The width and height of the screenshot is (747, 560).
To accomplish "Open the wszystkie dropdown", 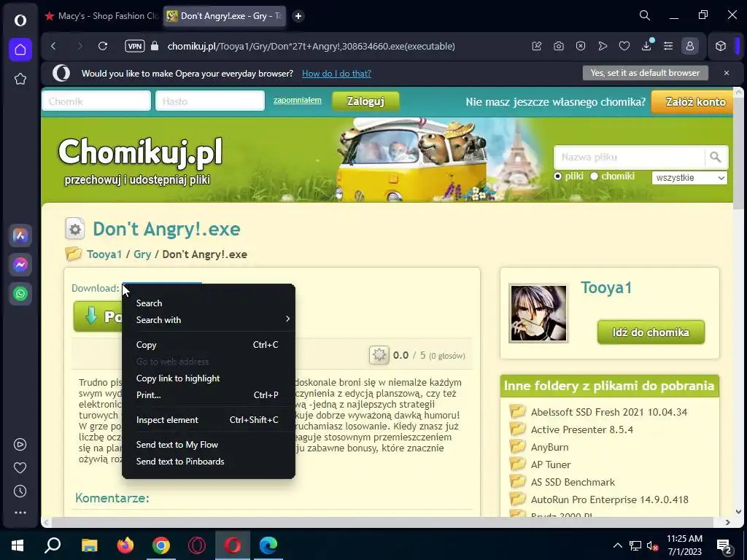I will click(689, 178).
